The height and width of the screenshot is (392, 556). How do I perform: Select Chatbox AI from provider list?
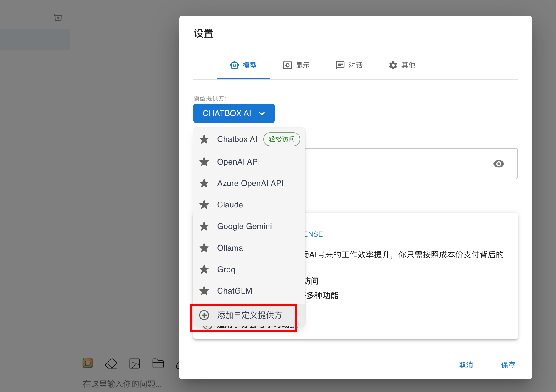pos(249,139)
